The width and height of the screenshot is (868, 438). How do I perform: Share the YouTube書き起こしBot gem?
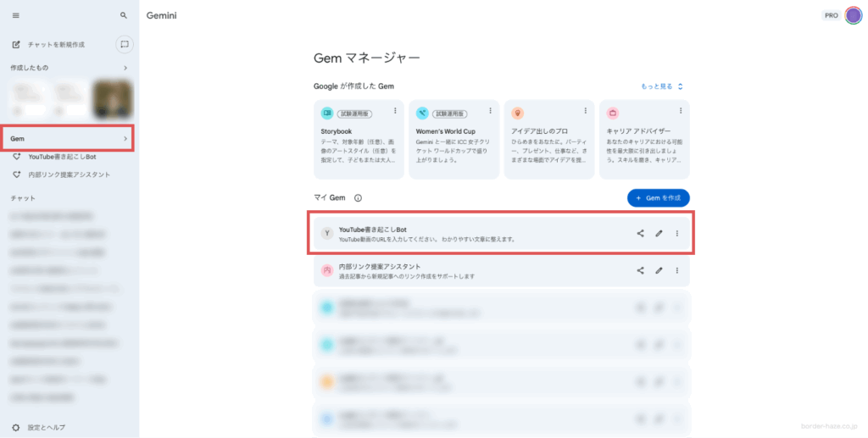coord(641,233)
